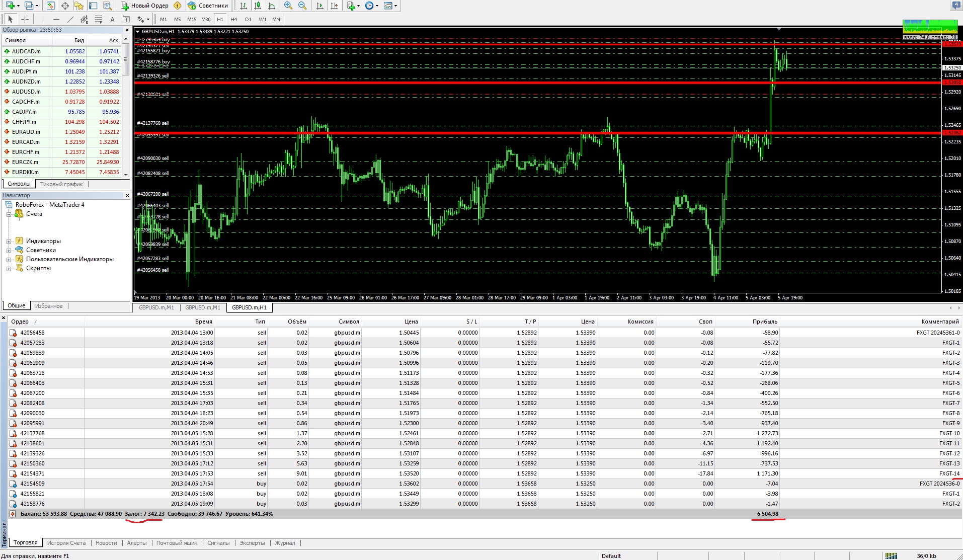Close the Навигатор panel
This screenshot has width=963, height=560.
click(x=127, y=195)
